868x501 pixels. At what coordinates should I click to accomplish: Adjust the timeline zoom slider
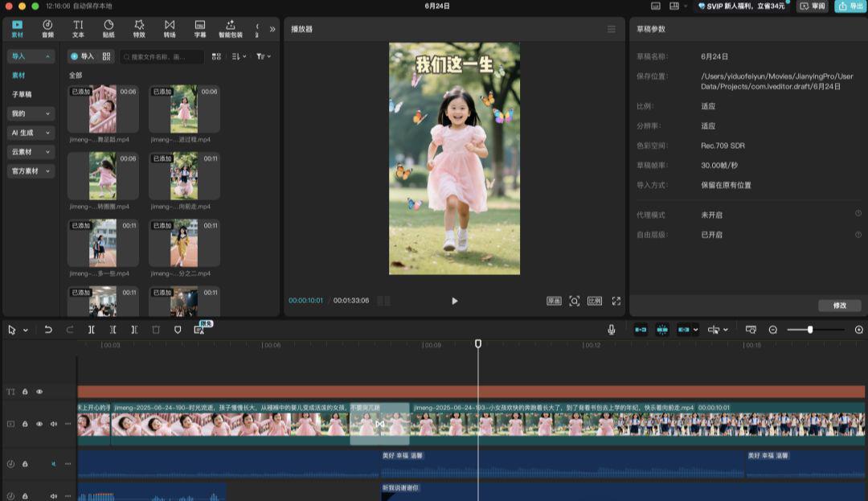(x=812, y=329)
